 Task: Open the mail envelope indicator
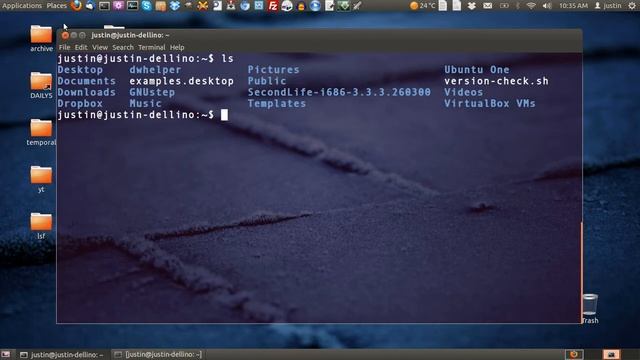(x=487, y=6)
